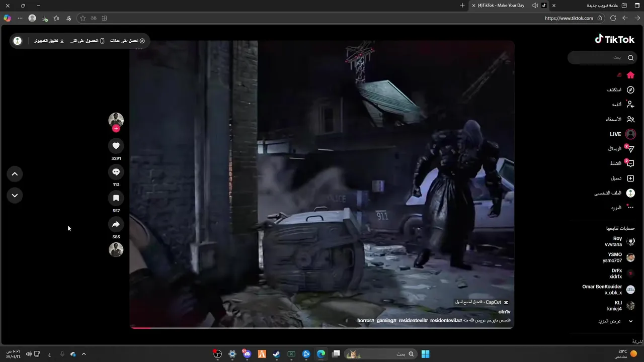This screenshot has width=644, height=362.
Task: Open profile avatar in top floating bar
Action: [18, 41]
